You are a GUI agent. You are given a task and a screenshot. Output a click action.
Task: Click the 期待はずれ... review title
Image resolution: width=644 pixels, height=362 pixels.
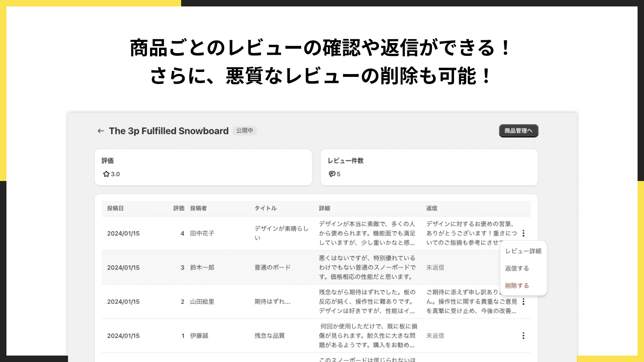tap(272, 302)
